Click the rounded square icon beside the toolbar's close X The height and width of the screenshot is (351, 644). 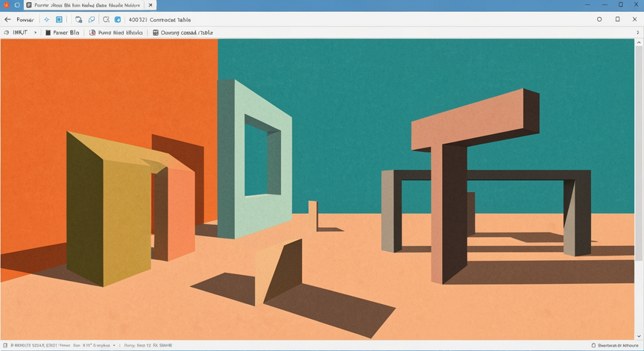pos(617,19)
